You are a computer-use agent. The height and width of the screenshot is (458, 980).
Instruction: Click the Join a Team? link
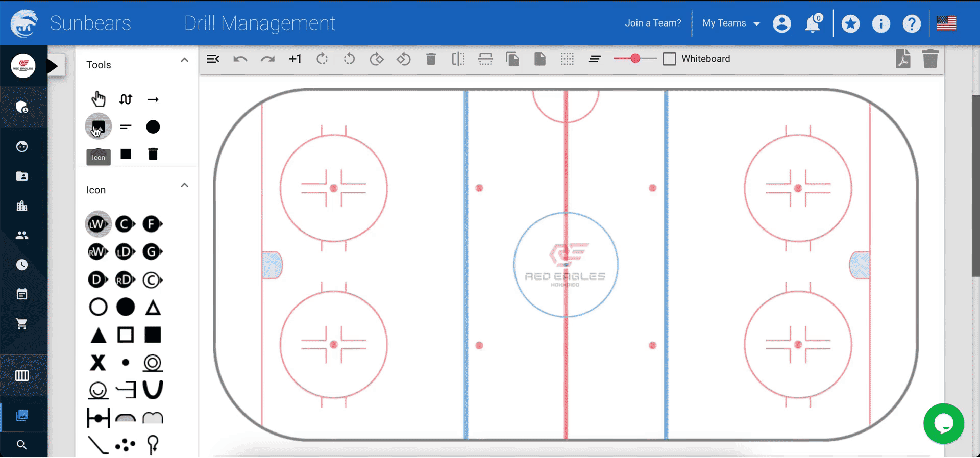(x=653, y=23)
